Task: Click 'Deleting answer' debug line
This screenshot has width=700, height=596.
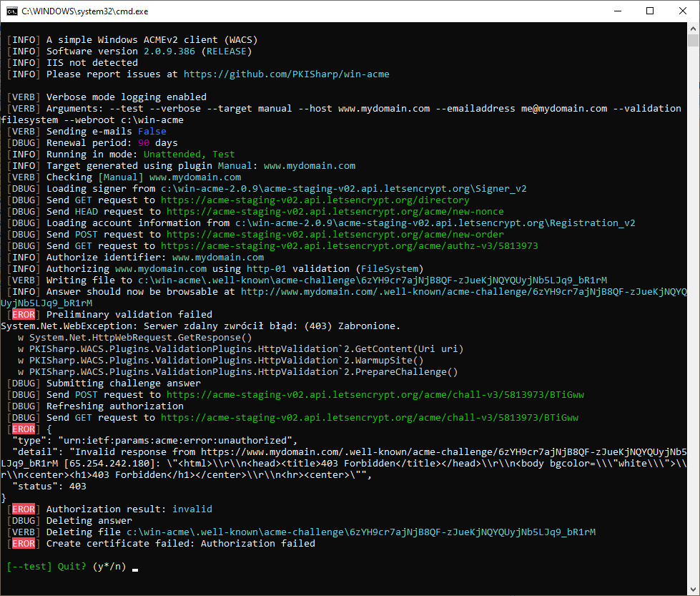Action: [x=69, y=520]
